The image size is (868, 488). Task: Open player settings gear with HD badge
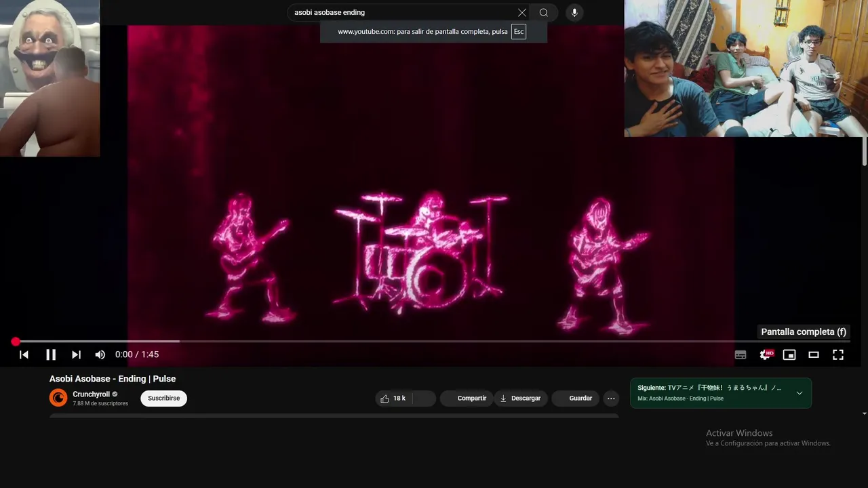click(x=766, y=354)
